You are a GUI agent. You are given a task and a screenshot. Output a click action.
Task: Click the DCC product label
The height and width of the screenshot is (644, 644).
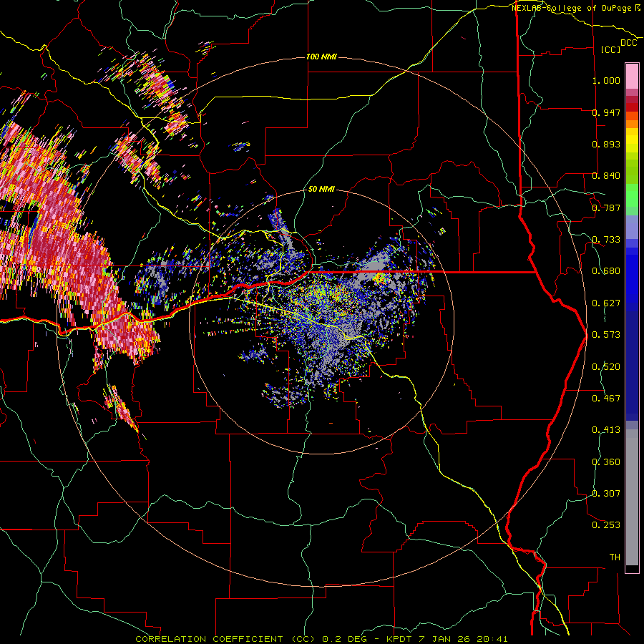(629, 43)
